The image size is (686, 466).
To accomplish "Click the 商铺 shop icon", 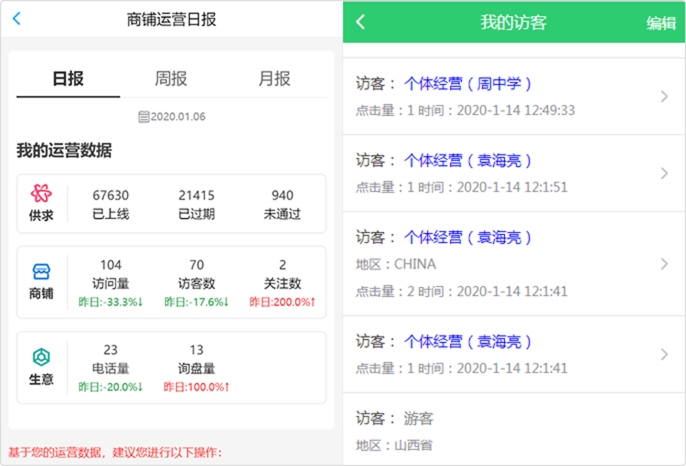I will [x=41, y=272].
